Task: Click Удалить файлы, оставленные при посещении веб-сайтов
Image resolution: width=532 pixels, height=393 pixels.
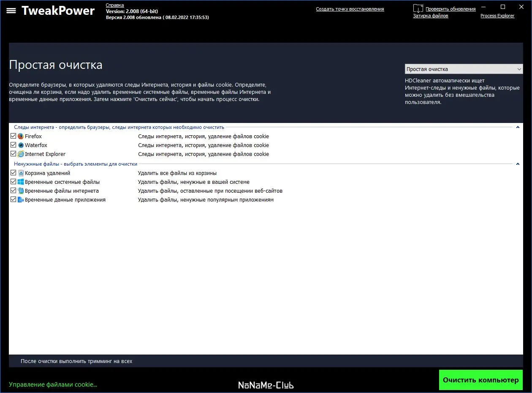Action: (210, 191)
